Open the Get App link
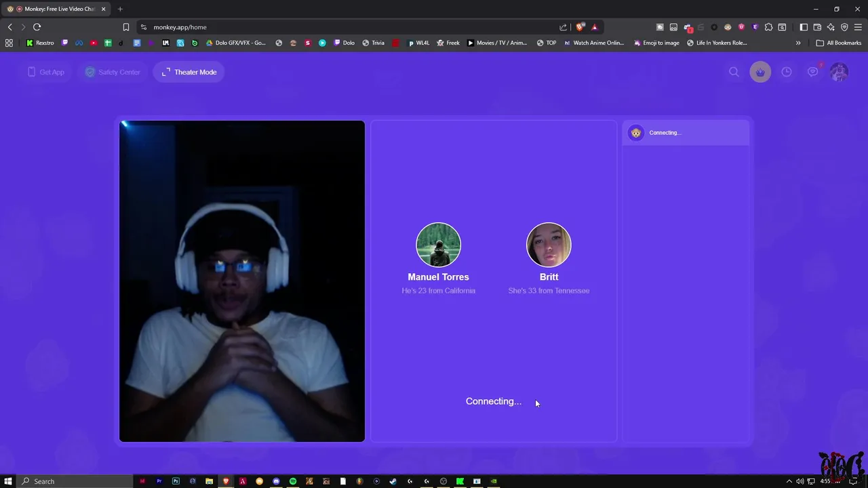Screen dimensions: 868x488 pos(46,72)
